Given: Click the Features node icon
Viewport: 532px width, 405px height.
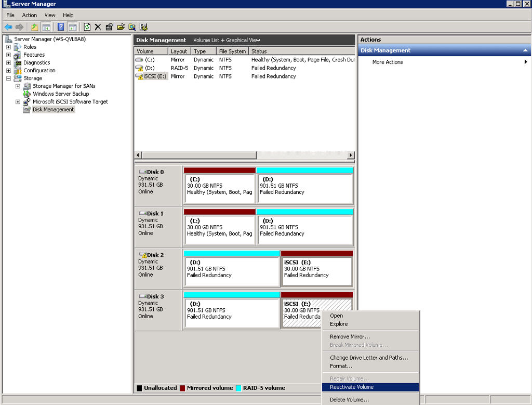Looking at the screenshot, I should point(17,55).
